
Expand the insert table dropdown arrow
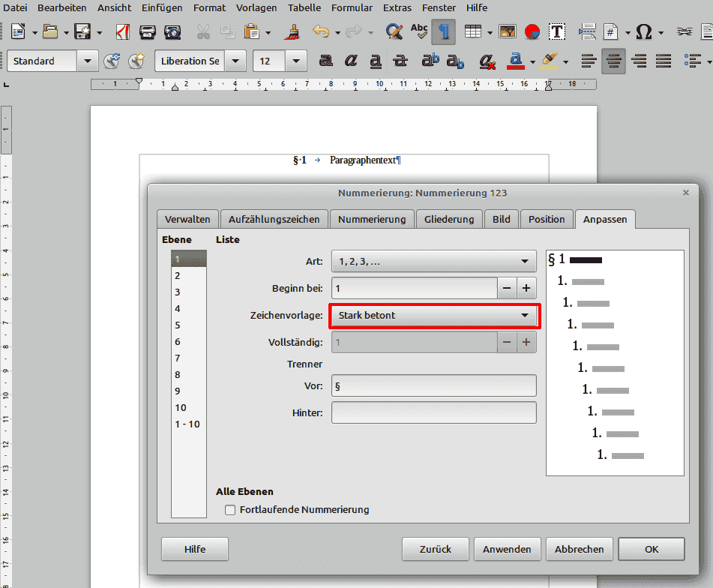pyautogui.click(x=490, y=32)
